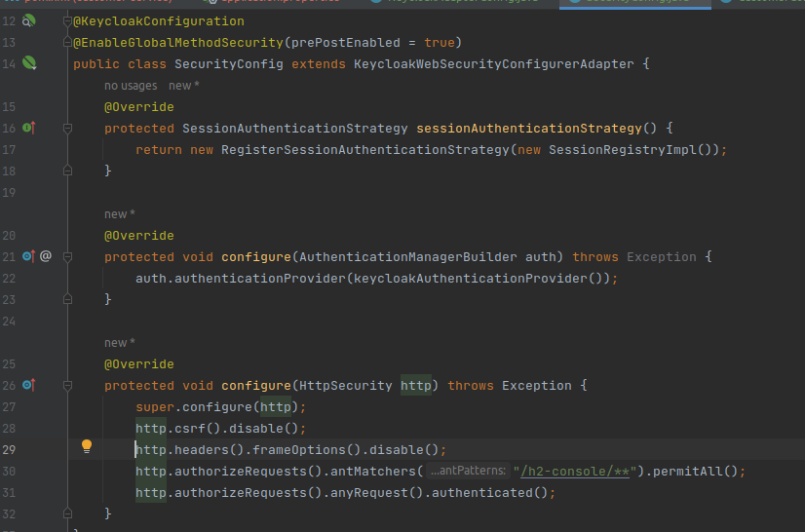
Task: Click line number 29 in the gutter
Action: (x=9, y=450)
